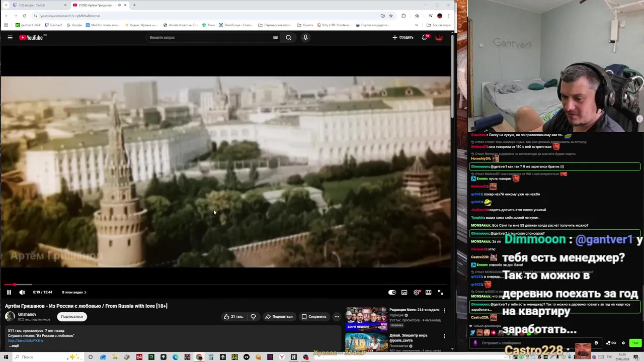Screen dimensions: 644x362
Task: Go to YouTube home via the logo
Action: pyautogui.click(x=31, y=37)
